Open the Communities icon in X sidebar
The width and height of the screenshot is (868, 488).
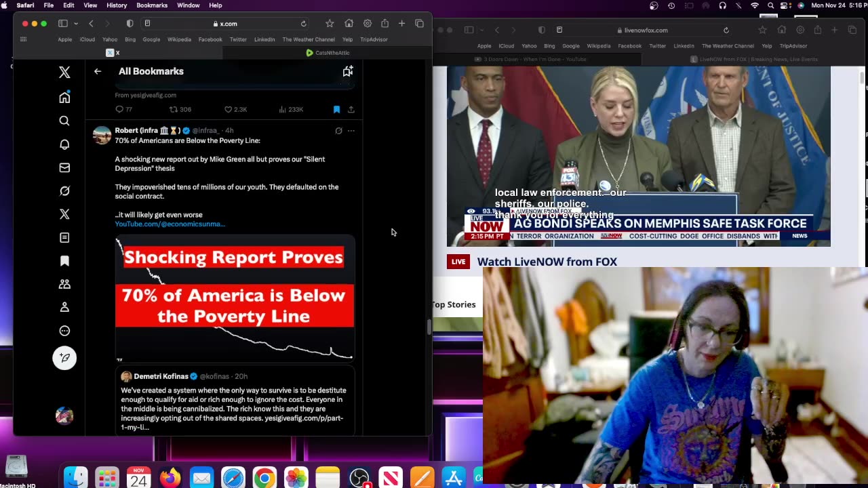pos(64,284)
